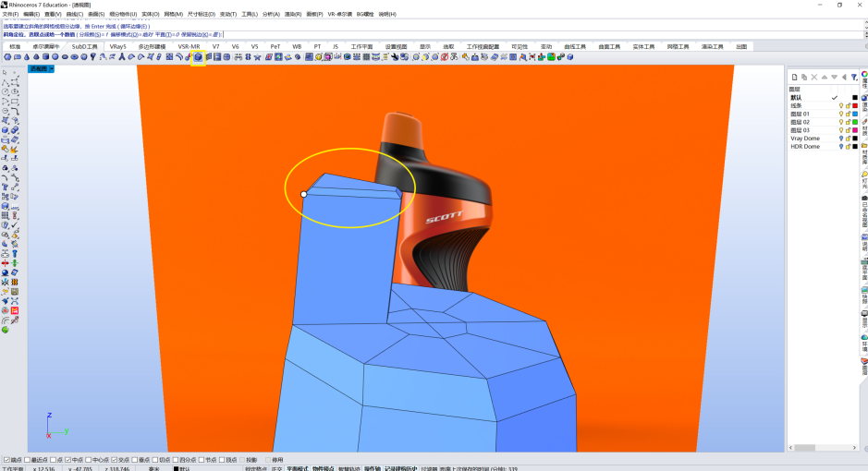Toggle the 端点 (End) osnap checkbox
Image resolution: width=868 pixels, height=471 pixels.
[6, 460]
